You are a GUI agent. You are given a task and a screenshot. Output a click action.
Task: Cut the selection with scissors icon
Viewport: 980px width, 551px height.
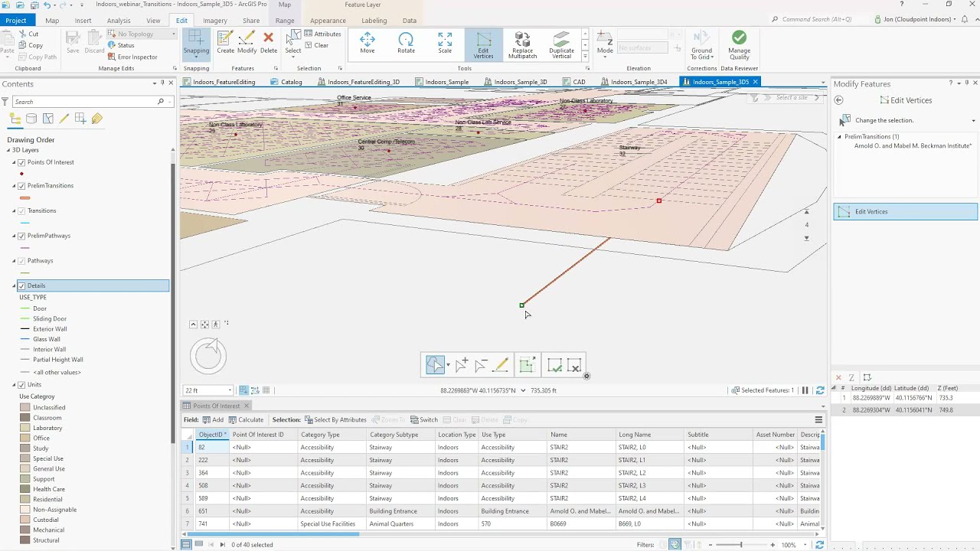pyautogui.click(x=28, y=34)
